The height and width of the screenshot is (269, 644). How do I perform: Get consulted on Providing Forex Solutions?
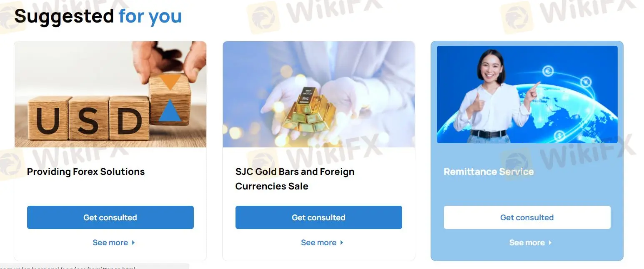[110, 217]
